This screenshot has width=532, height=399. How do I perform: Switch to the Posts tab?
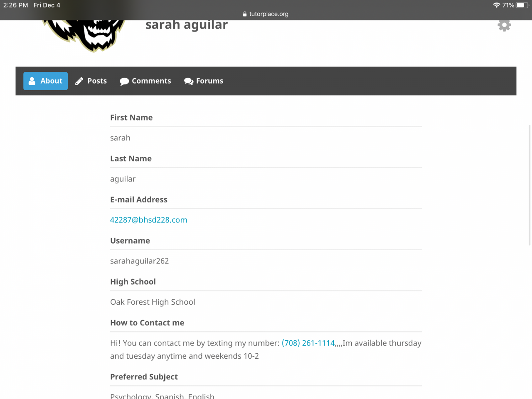91,81
